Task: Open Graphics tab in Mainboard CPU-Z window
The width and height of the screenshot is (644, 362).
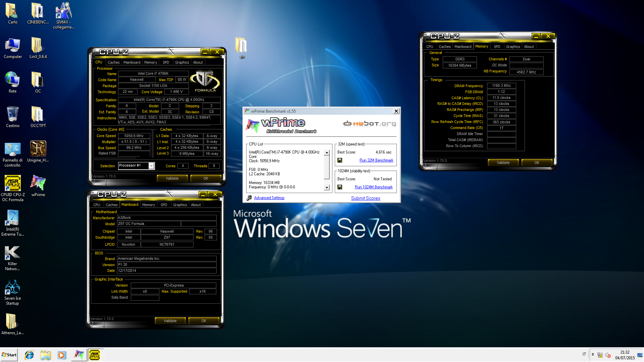Action: point(180,205)
